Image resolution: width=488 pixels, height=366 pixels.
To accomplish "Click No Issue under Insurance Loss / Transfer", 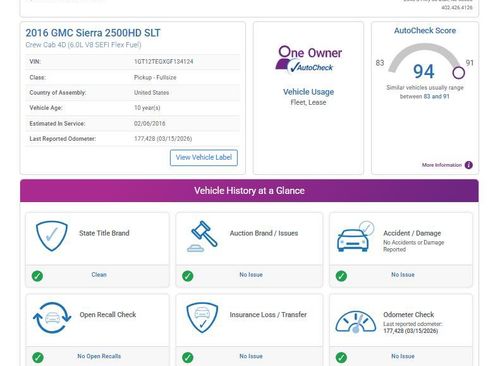I will [251, 356].
